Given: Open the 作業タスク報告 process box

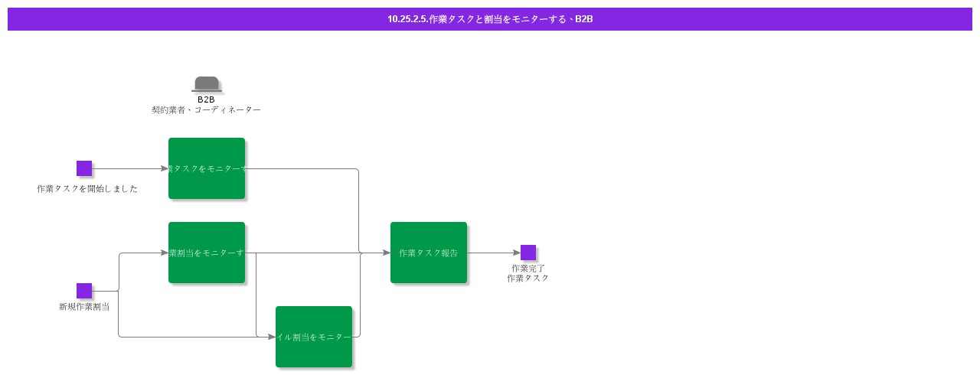Looking at the screenshot, I should click(x=429, y=253).
